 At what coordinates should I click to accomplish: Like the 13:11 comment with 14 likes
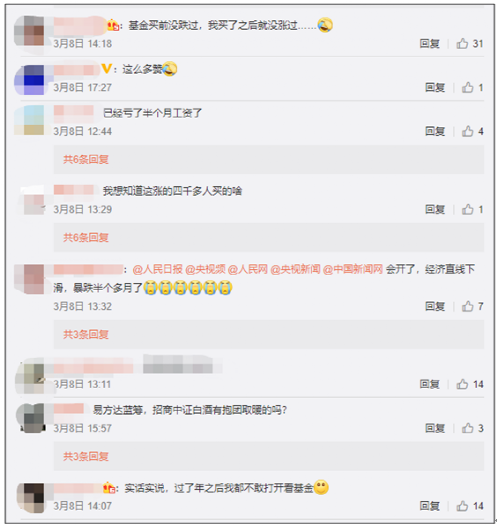pyautogui.click(x=462, y=384)
